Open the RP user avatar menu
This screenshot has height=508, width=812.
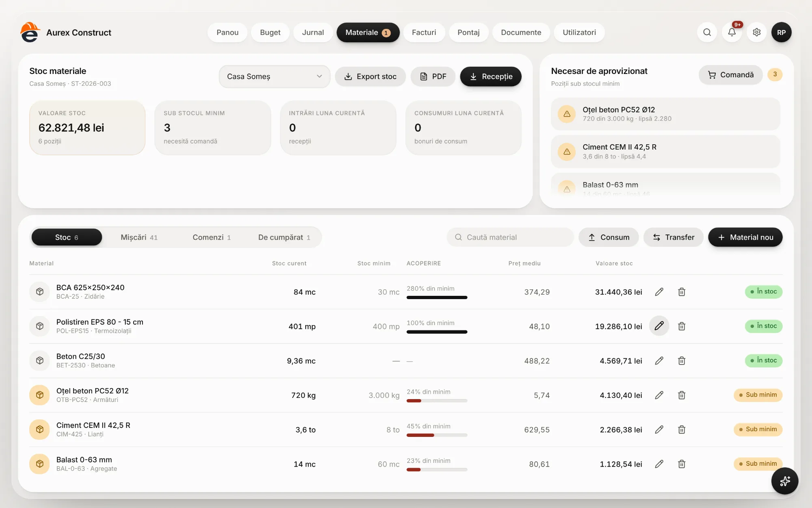point(781,33)
